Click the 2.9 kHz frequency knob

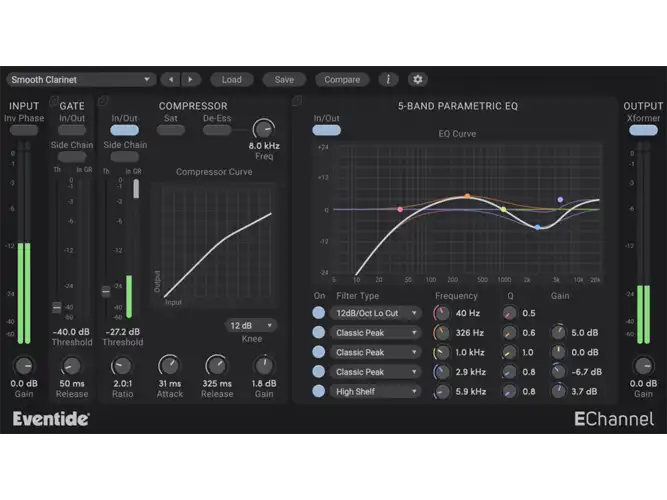point(442,372)
